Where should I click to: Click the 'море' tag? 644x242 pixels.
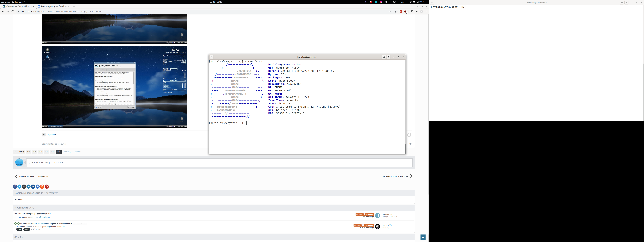click(x=27, y=229)
